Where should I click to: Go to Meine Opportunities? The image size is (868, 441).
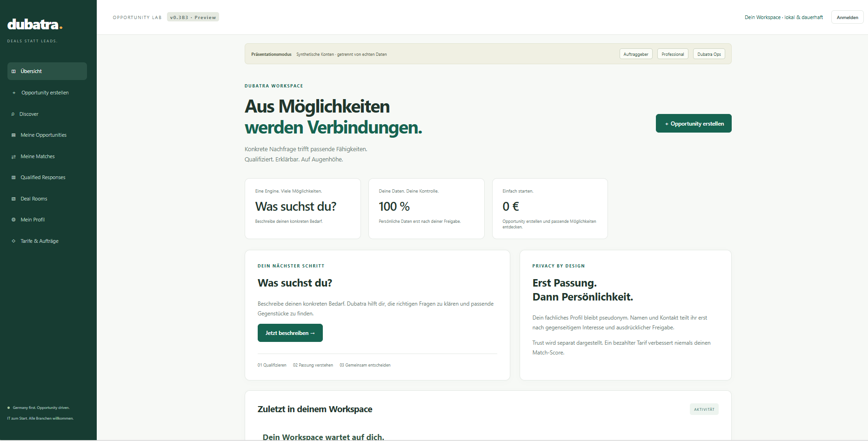coord(47,135)
